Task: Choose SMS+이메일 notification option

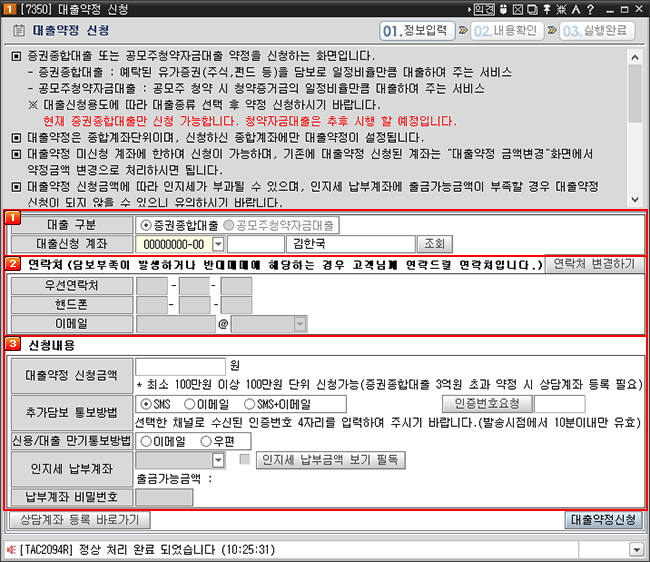Action: [249, 404]
